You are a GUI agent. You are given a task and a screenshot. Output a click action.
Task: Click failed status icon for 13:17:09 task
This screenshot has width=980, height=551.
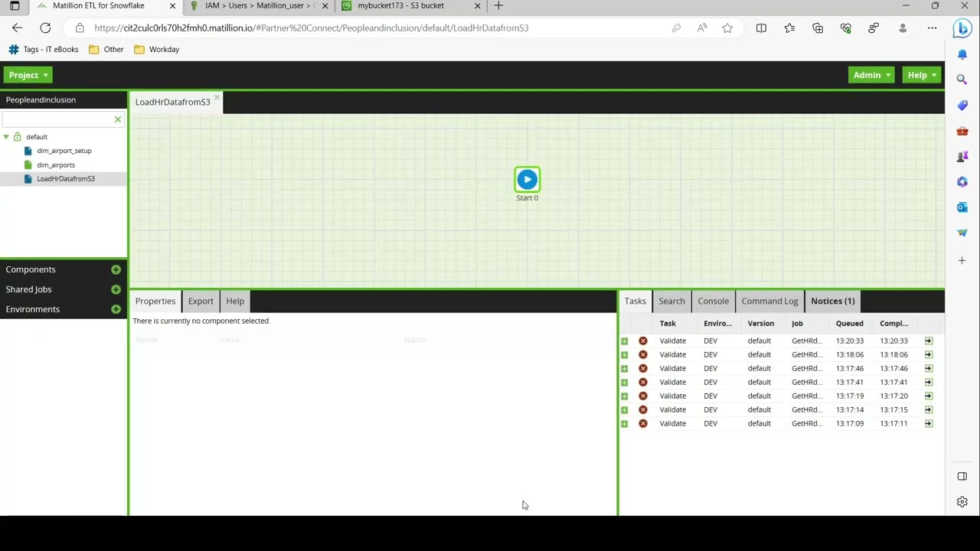[x=643, y=424]
